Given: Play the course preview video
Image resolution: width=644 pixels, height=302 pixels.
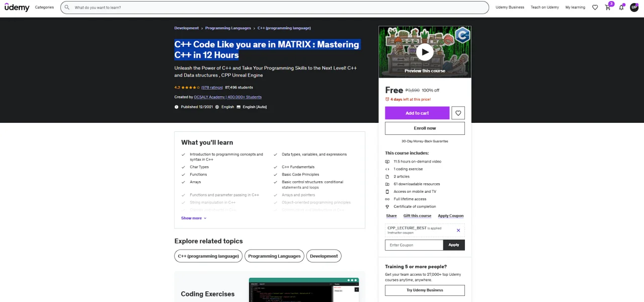Looking at the screenshot, I should tap(425, 51).
